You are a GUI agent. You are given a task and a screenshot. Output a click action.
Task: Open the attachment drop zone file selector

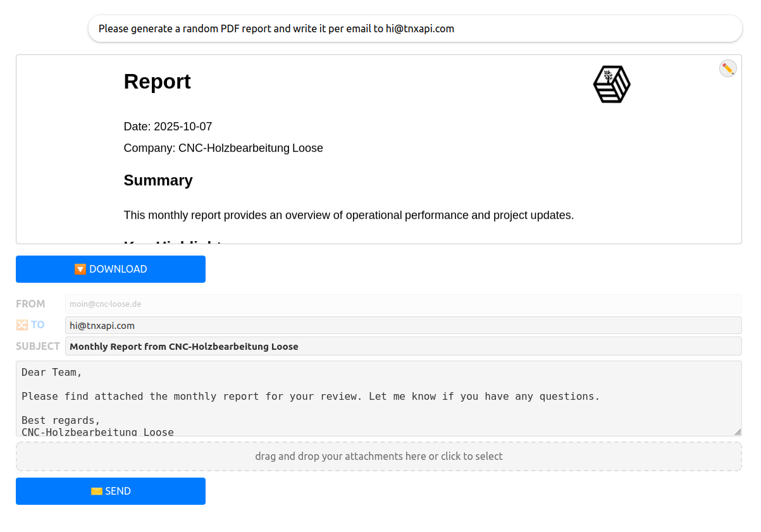(x=378, y=456)
